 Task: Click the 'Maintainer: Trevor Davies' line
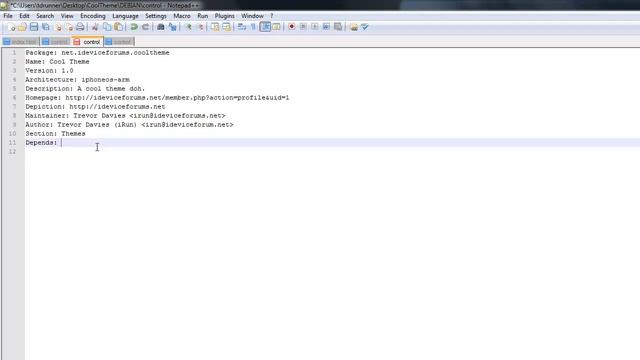click(x=125, y=116)
